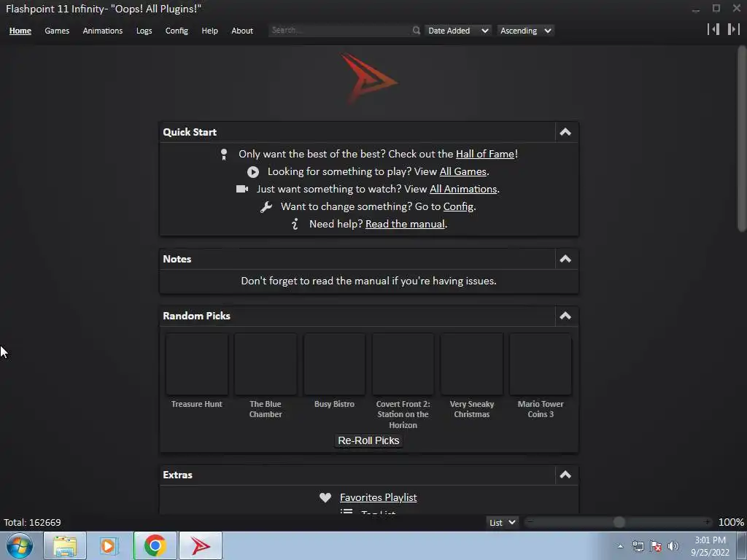The width and height of the screenshot is (747, 560).
Task: Open the Windows Start button
Action: [x=20, y=545]
